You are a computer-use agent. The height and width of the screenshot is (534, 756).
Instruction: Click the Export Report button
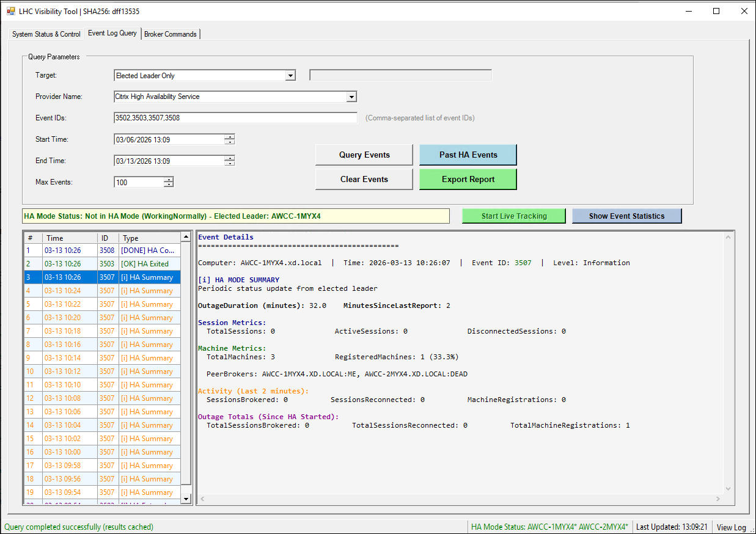coord(468,179)
